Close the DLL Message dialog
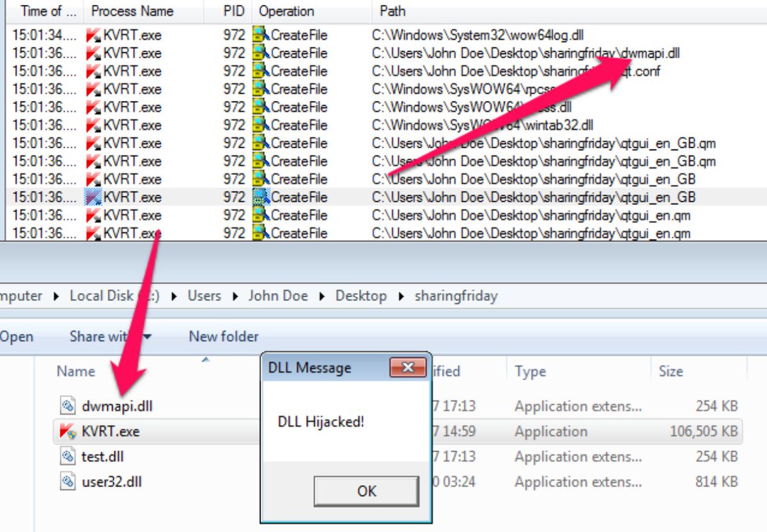767x532 pixels. [408, 367]
